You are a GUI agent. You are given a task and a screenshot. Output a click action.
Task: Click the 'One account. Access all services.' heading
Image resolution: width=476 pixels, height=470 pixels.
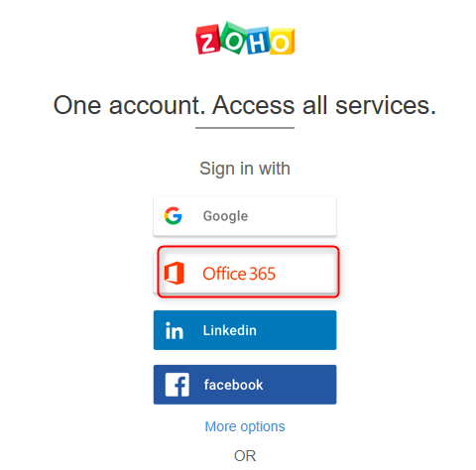coord(245,105)
